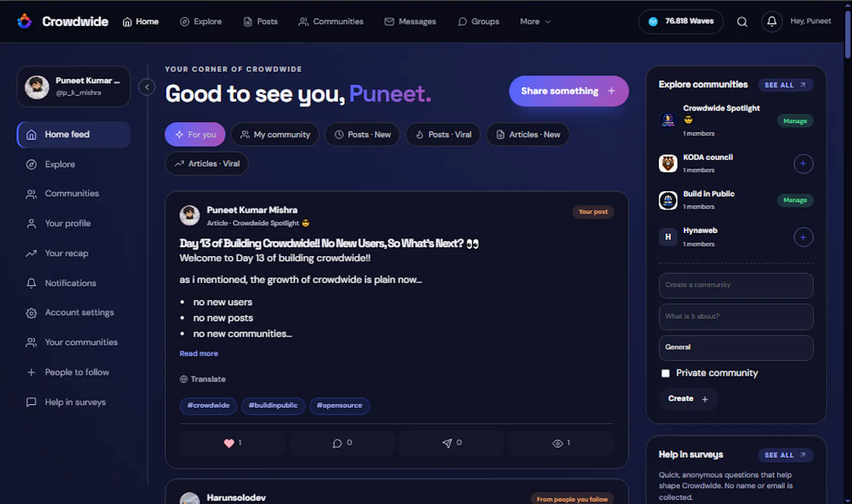Click the Share something button
The width and height of the screenshot is (852, 504).
tap(569, 91)
